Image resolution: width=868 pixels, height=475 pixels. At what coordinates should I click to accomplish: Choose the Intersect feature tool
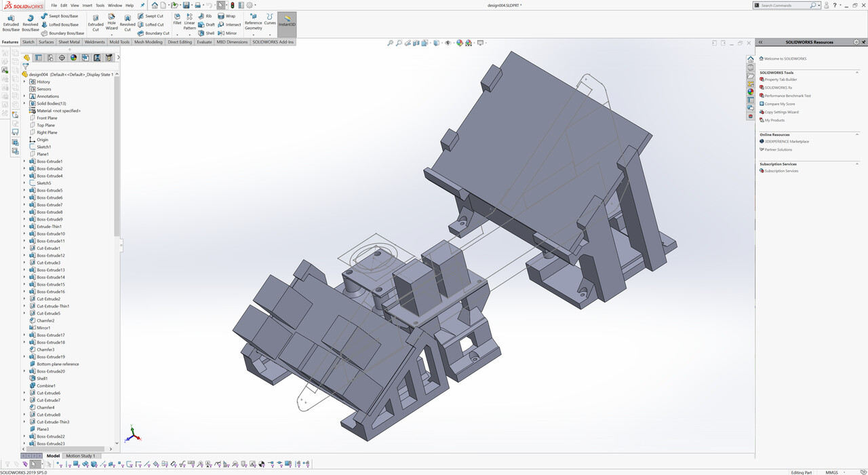[x=229, y=24]
